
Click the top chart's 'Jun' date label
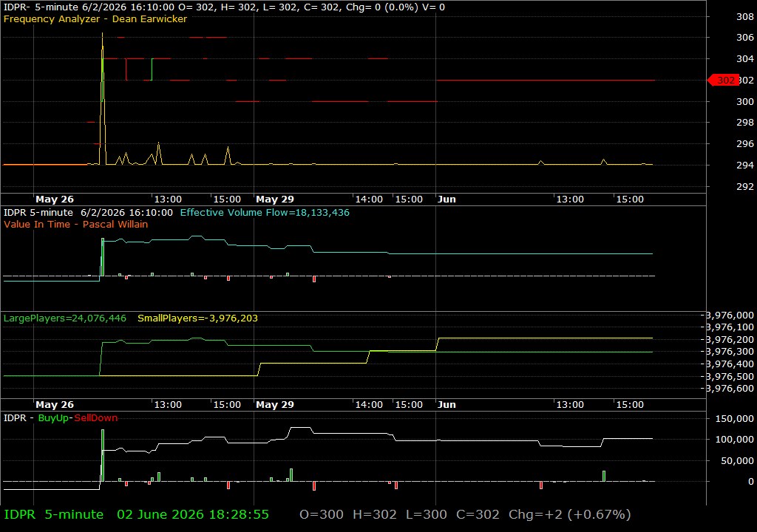(447, 199)
